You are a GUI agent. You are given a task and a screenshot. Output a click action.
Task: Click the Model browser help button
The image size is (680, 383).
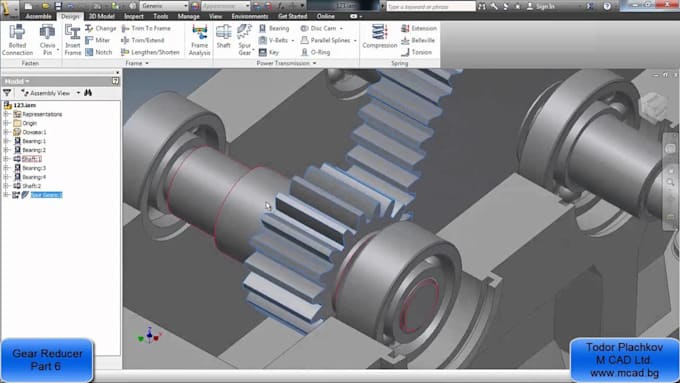115,81
